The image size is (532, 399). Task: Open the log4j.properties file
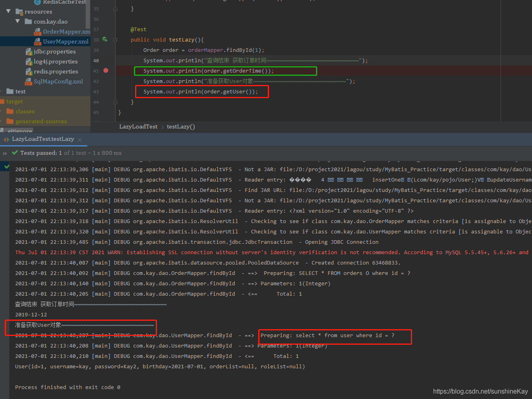click(56, 61)
